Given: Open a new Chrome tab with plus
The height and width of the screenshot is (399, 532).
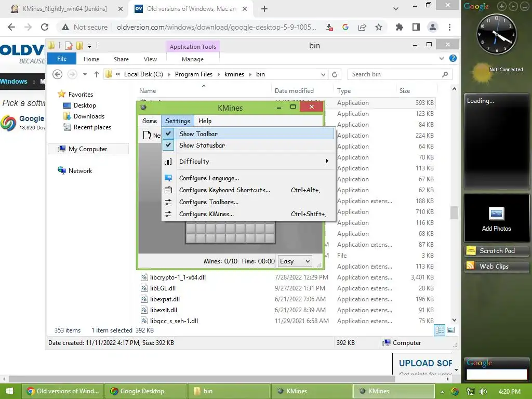Looking at the screenshot, I should pyautogui.click(x=264, y=9).
